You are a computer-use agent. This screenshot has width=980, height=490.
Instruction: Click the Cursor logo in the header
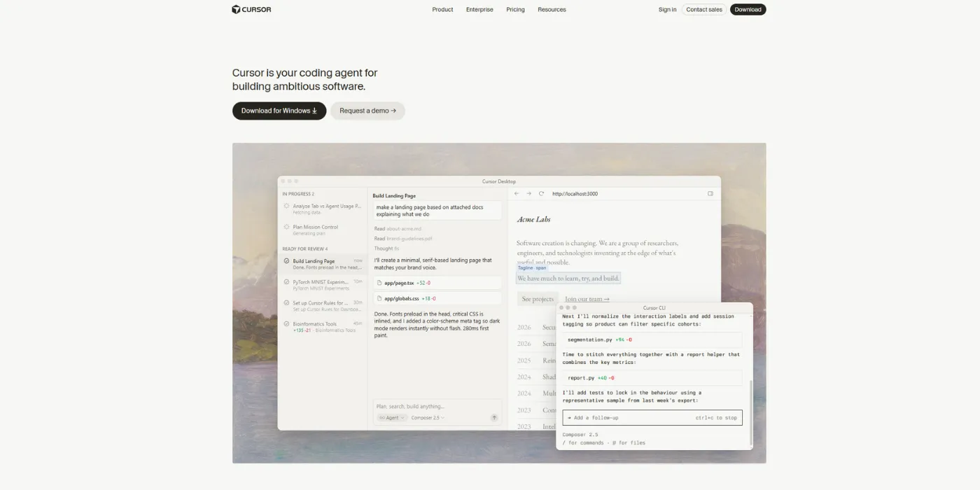[251, 10]
